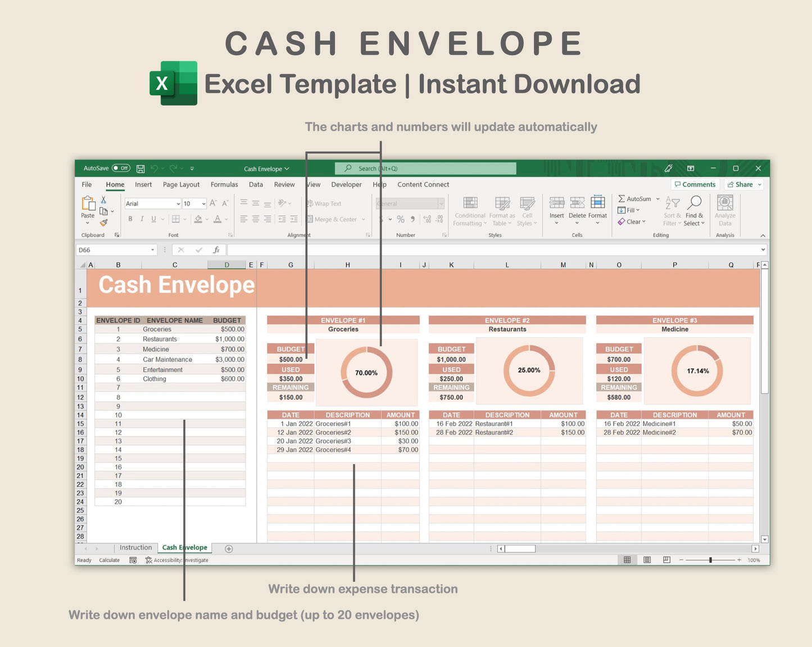The width and height of the screenshot is (812, 647).
Task: Switch to the Formulas ribbon tab
Action: (x=224, y=184)
